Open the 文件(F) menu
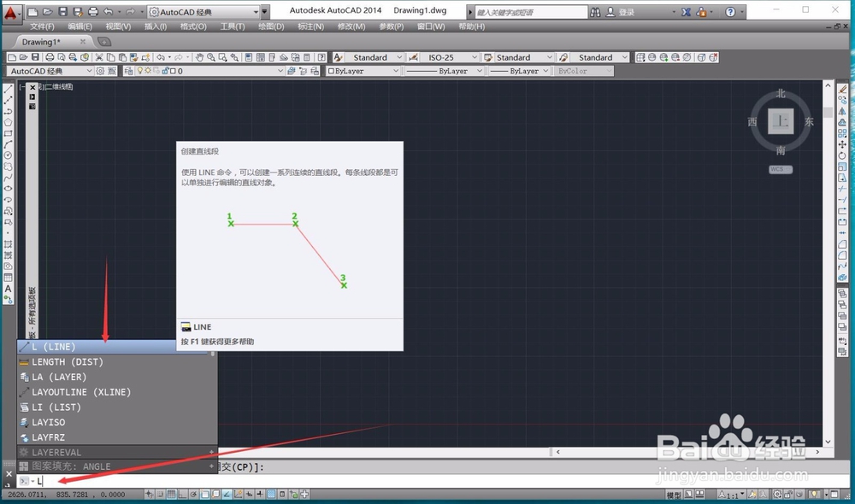Screen dimensions: 855x504 pos(42,26)
